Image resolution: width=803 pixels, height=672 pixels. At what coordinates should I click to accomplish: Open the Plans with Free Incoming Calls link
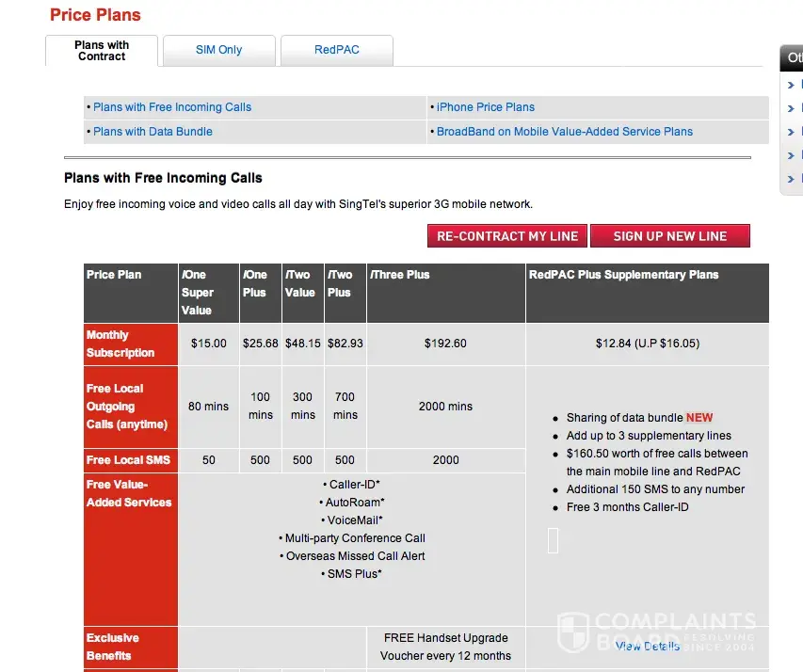pyautogui.click(x=172, y=107)
